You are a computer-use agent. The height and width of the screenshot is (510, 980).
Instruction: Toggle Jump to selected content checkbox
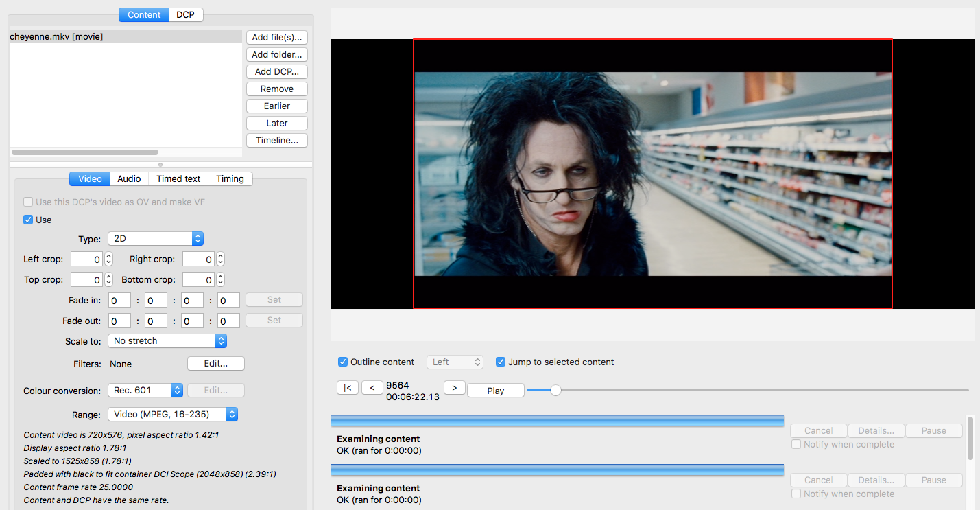coord(501,362)
